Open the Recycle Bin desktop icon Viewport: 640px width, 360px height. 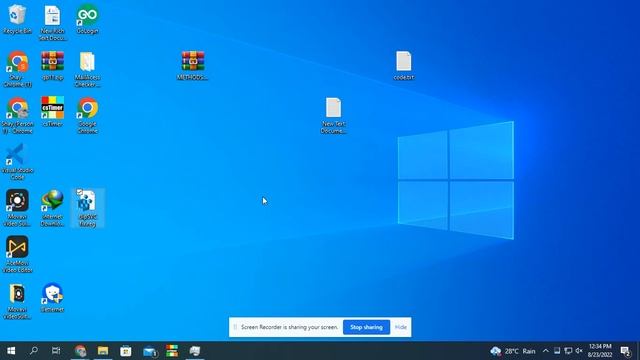pos(17,19)
